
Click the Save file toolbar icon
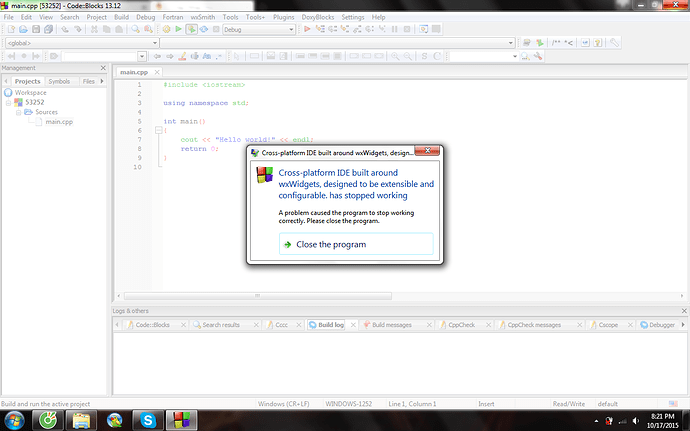point(36,29)
